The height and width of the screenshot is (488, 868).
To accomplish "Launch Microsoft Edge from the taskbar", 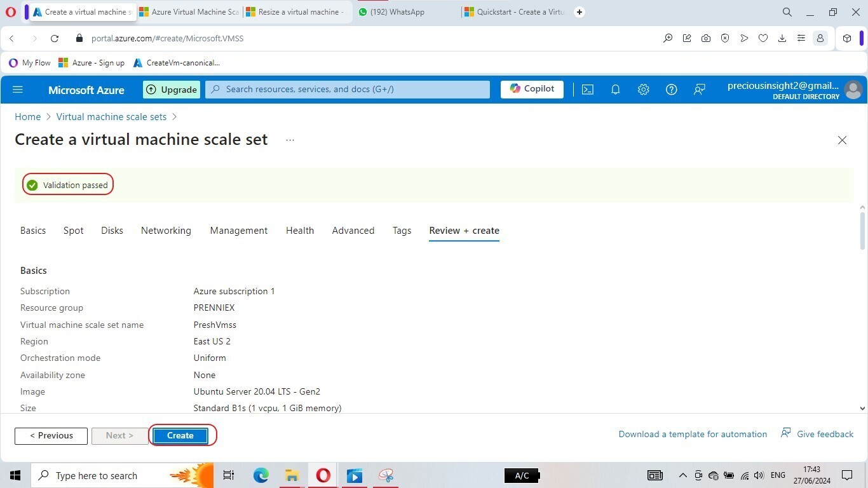I will tap(261, 475).
